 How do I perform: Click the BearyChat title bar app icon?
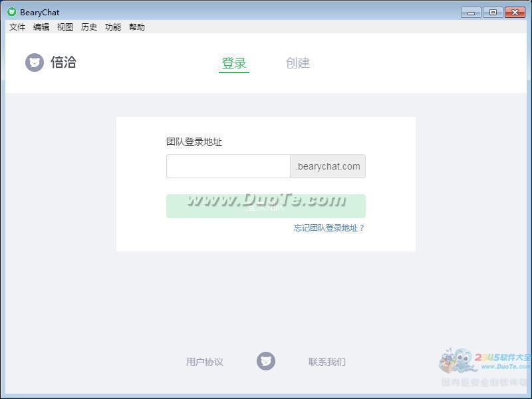tap(12, 12)
